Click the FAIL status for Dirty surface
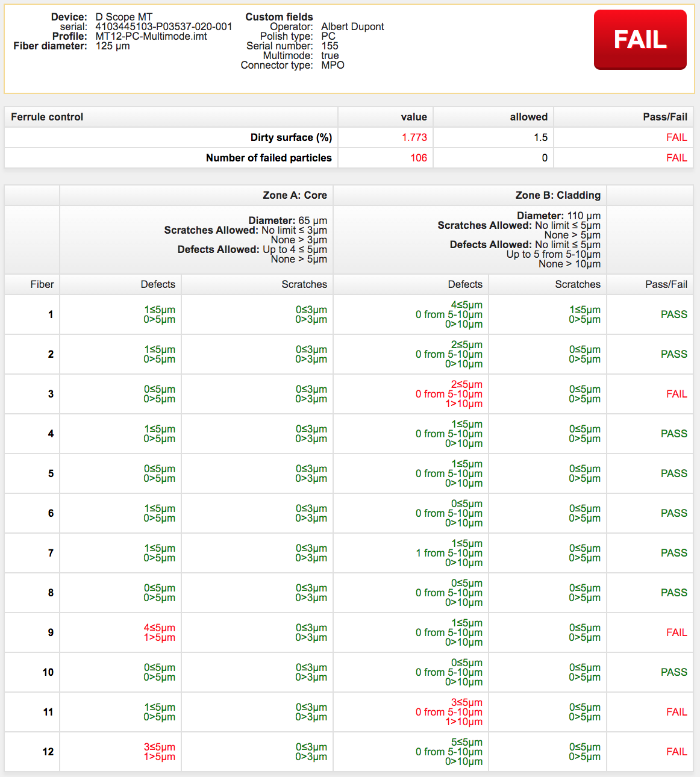Screen dimensions: 700x777 point(677,137)
